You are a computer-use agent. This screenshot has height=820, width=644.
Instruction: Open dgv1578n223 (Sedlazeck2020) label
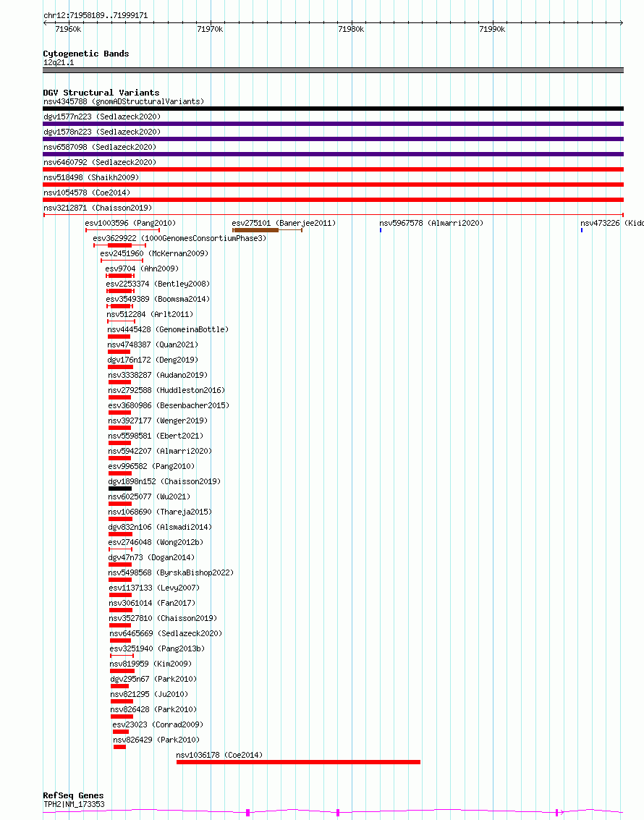(x=102, y=132)
